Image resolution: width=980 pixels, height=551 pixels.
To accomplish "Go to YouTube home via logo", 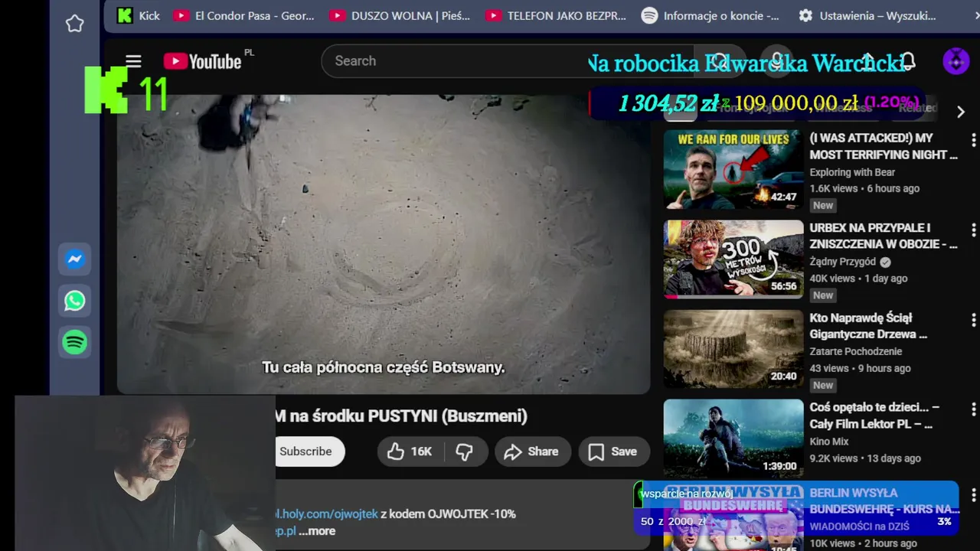I will 203,61.
